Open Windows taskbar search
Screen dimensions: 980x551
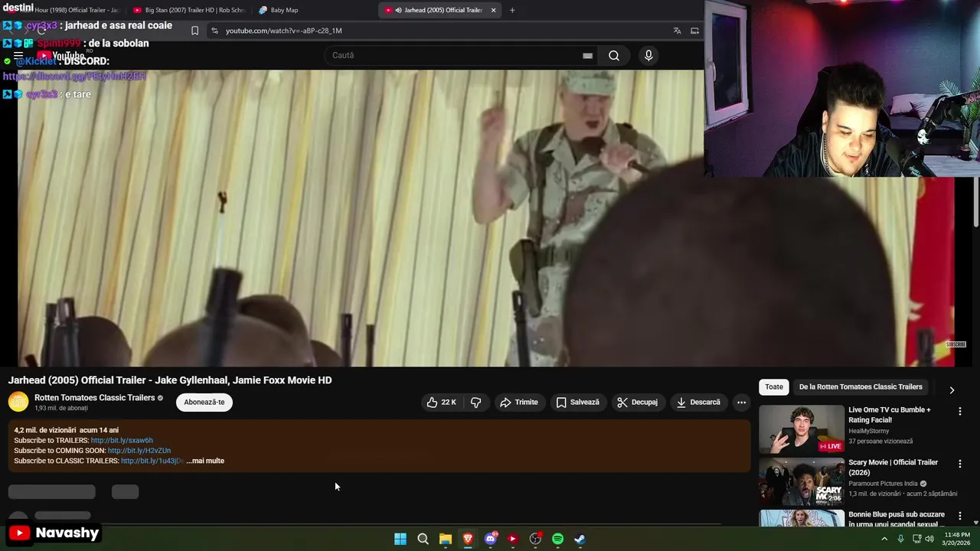click(423, 539)
